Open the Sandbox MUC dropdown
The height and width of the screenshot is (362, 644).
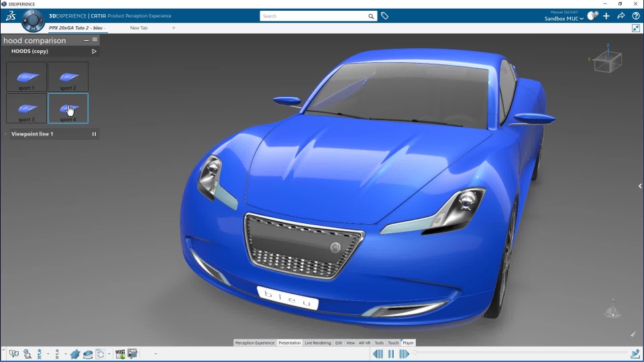[x=563, y=19]
